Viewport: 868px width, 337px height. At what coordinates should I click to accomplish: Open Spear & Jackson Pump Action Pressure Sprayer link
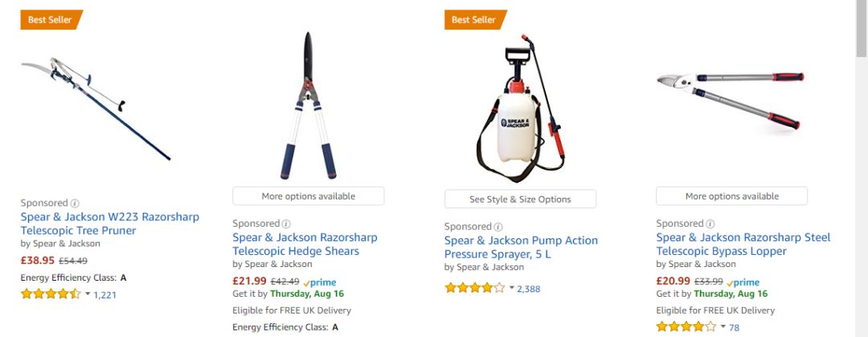pos(521,247)
